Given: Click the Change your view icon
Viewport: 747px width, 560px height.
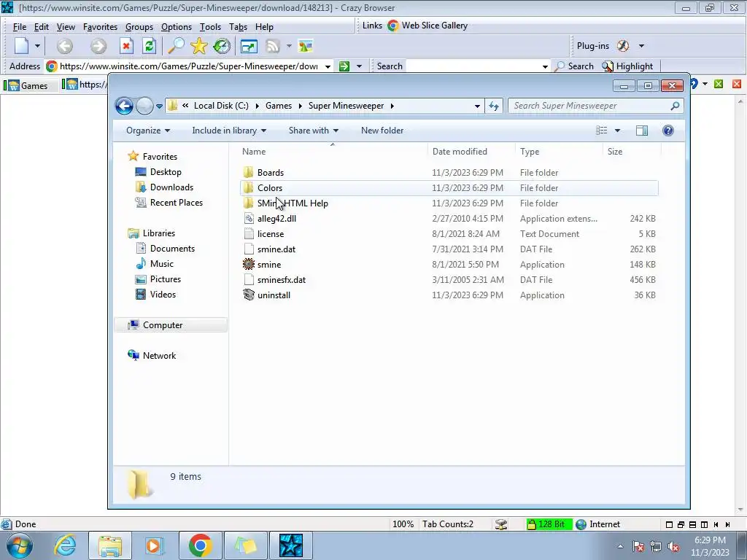Looking at the screenshot, I should coord(602,131).
